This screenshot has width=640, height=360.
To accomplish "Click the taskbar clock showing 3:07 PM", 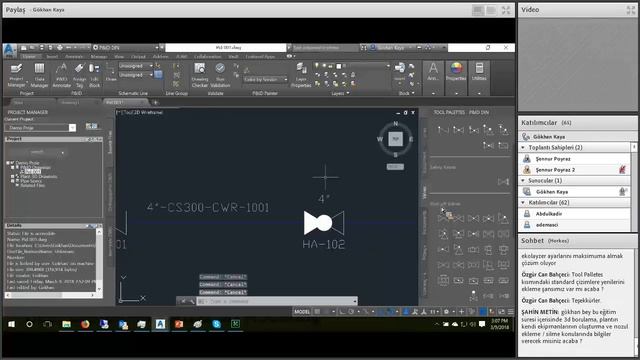I will click(500, 324).
